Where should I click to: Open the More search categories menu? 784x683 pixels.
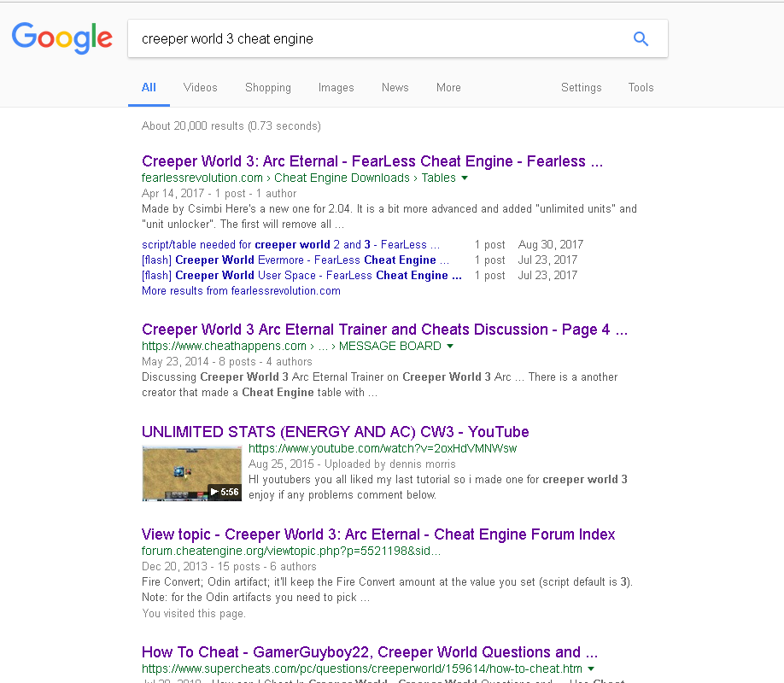tap(448, 87)
